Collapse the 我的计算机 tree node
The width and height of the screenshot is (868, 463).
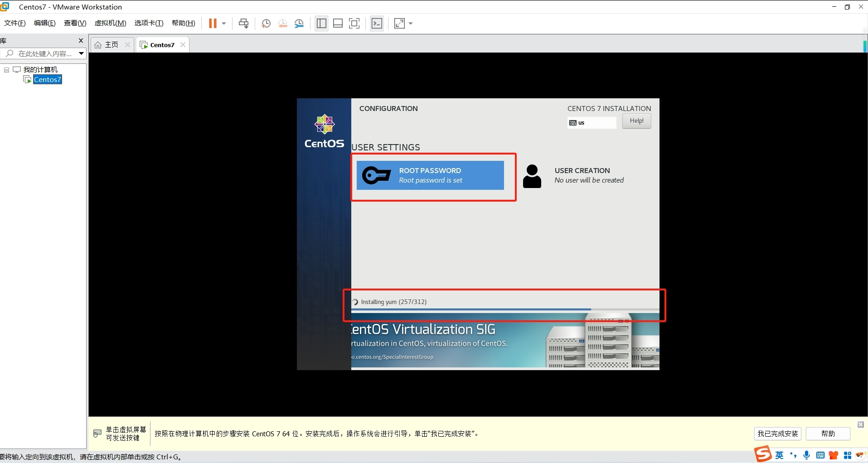[6, 70]
